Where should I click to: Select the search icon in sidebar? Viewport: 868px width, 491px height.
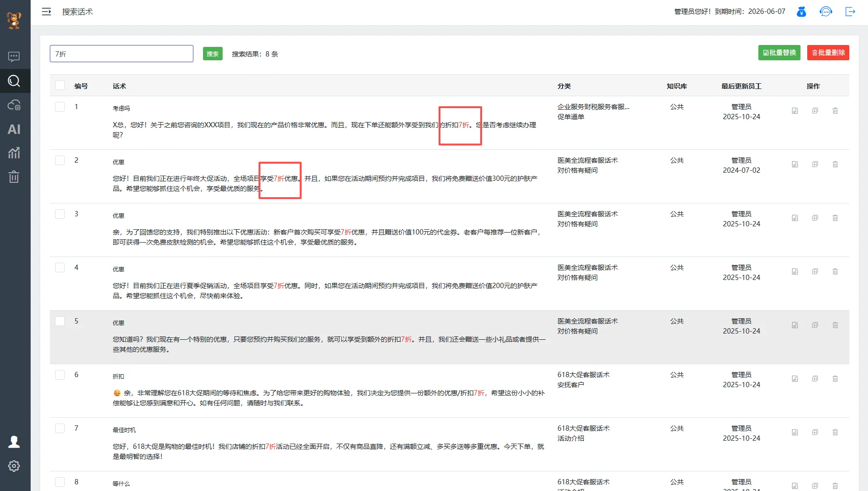click(x=14, y=81)
